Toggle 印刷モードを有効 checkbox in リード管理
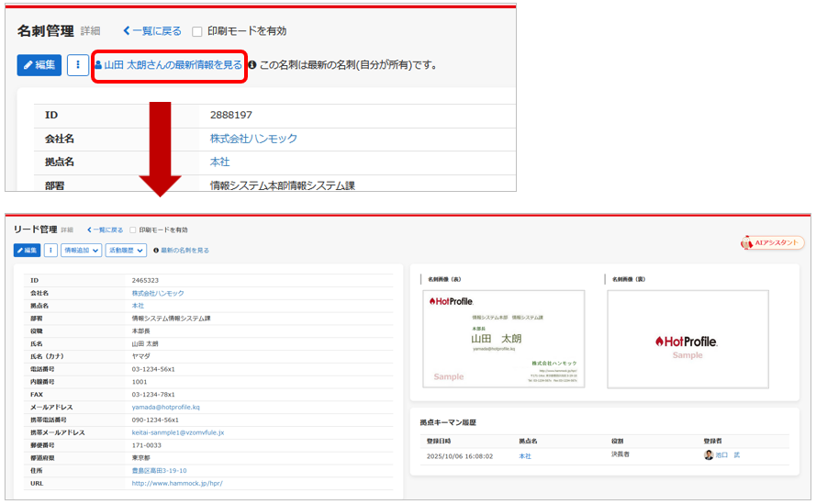 click(133, 230)
